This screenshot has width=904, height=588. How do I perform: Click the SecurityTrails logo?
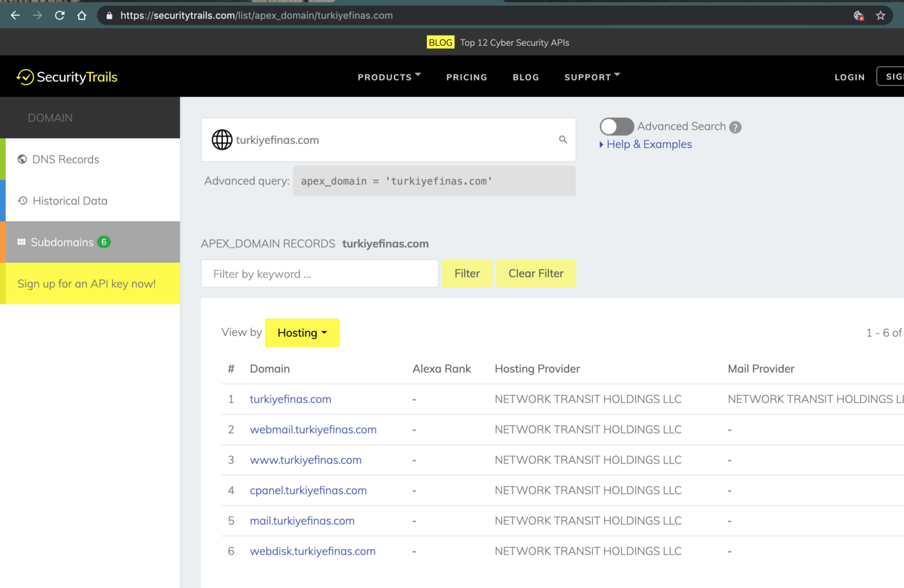(x=67, y=77)
